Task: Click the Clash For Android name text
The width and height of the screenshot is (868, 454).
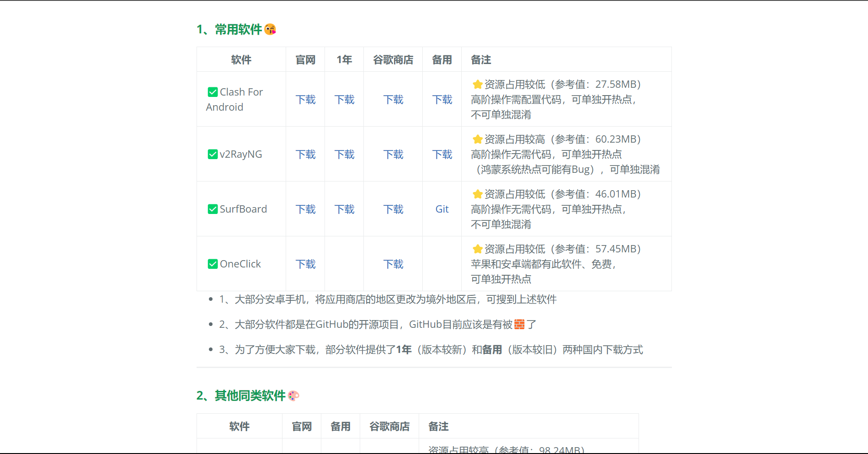Action: tap(234, 99)
